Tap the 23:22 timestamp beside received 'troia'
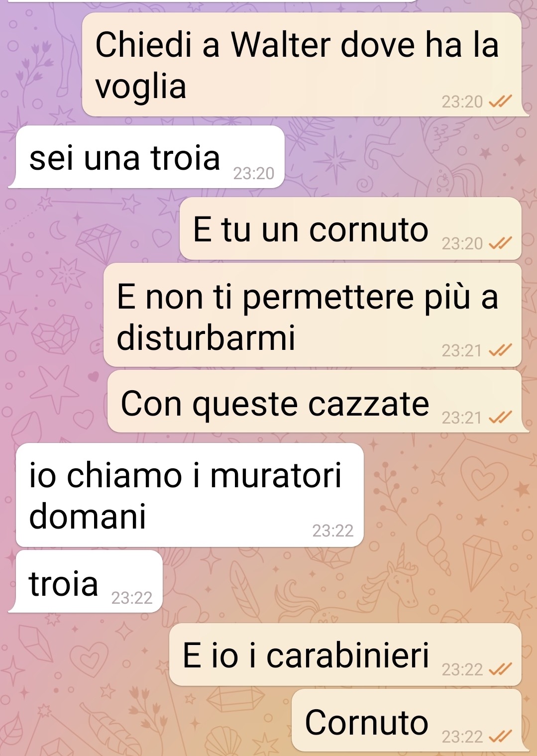The image size is (537, 756). coord(132,598)
